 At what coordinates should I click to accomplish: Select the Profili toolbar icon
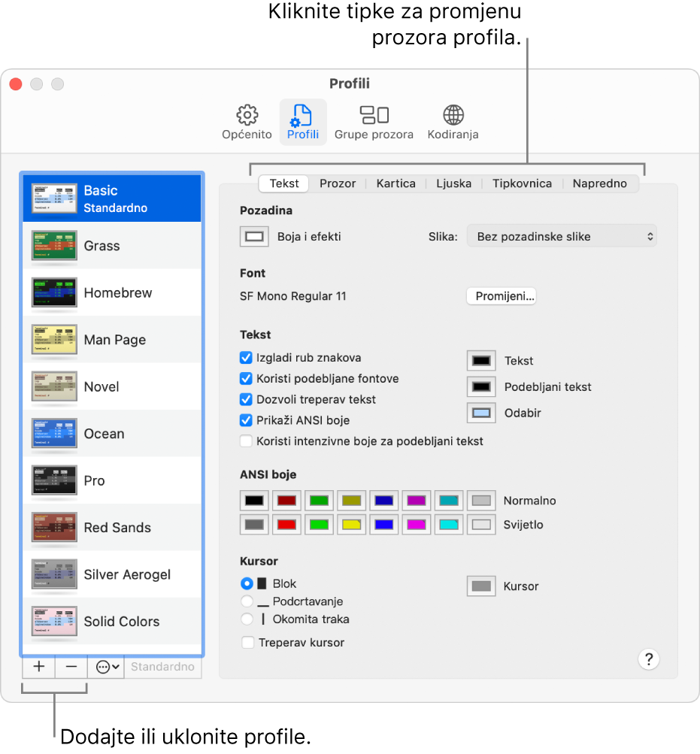pyautogui.click(x=303, y=122)
